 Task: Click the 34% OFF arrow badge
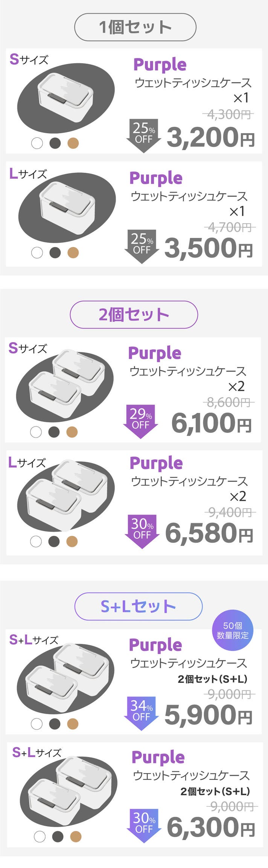point(141,713)
